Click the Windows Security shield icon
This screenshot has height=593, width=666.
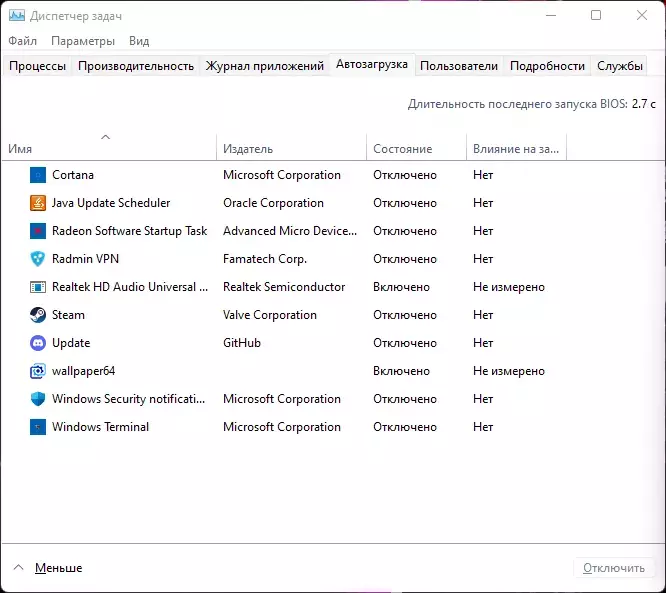pyautogui.click(x=38, y=399)
